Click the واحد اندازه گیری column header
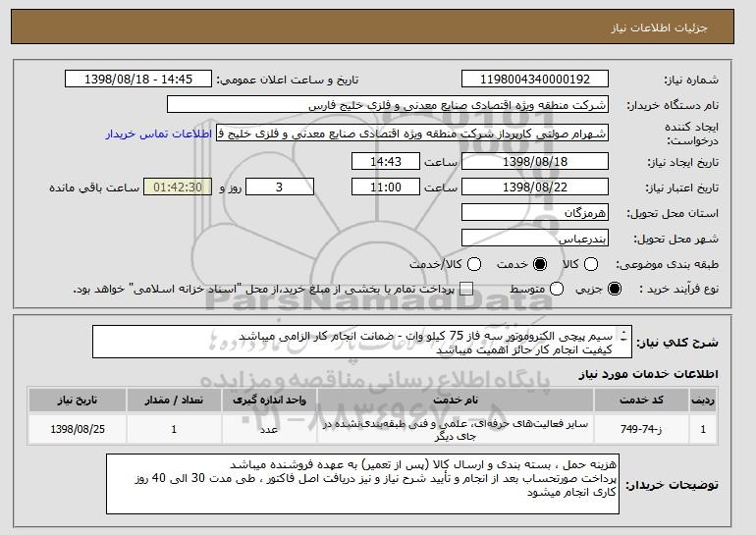The height and width of the screenshot is (535, 756). (x=269, y=401)
